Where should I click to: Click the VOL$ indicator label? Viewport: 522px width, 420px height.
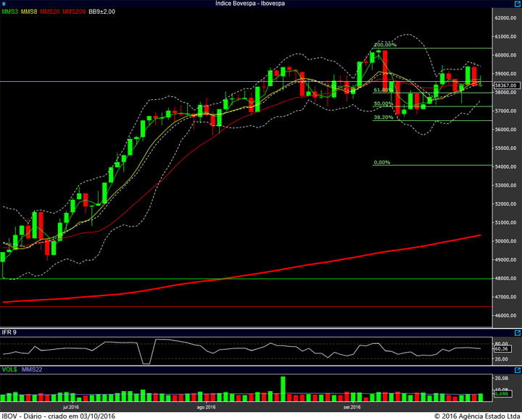click(9, 369)
